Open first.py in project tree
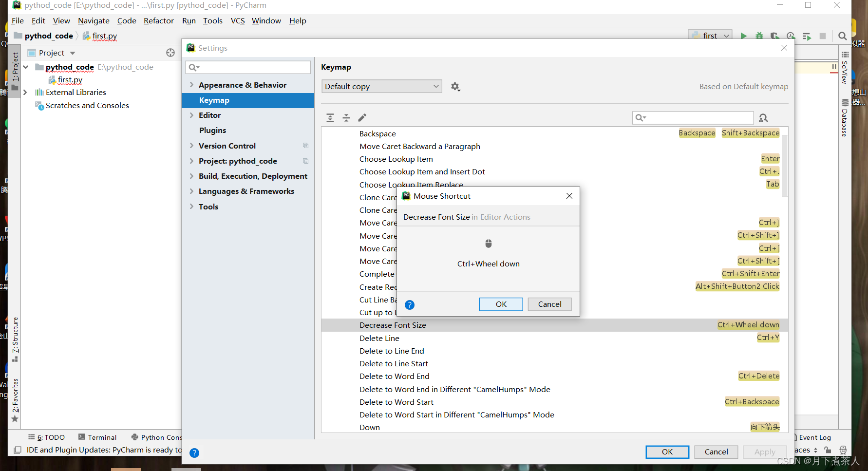The width and height of the screenshot is (868, 471). 70,79
